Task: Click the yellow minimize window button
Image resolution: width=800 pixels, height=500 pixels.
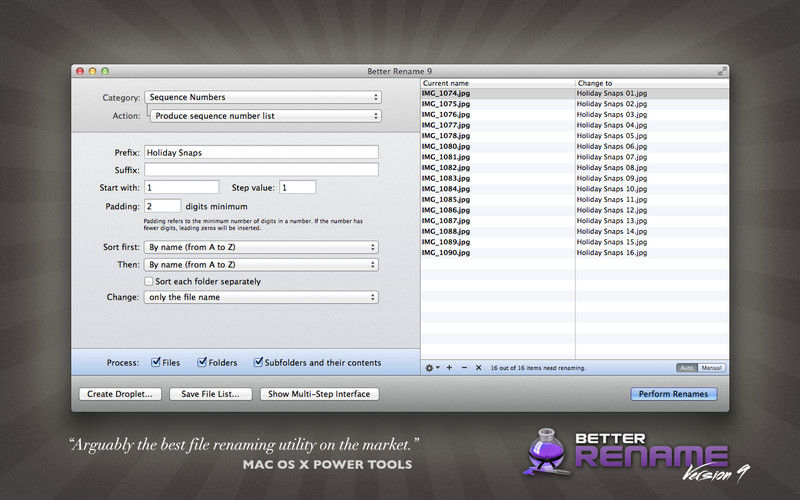Action: [x=92, y=71]
